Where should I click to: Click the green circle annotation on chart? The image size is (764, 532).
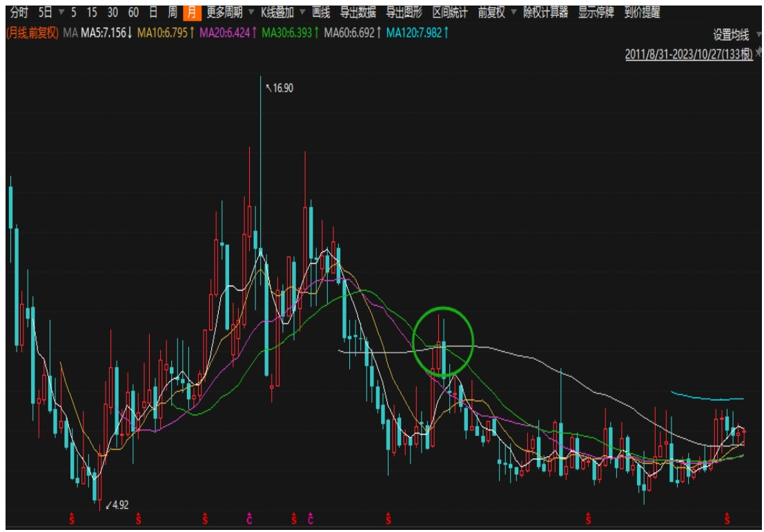click(x=443, y=339)
